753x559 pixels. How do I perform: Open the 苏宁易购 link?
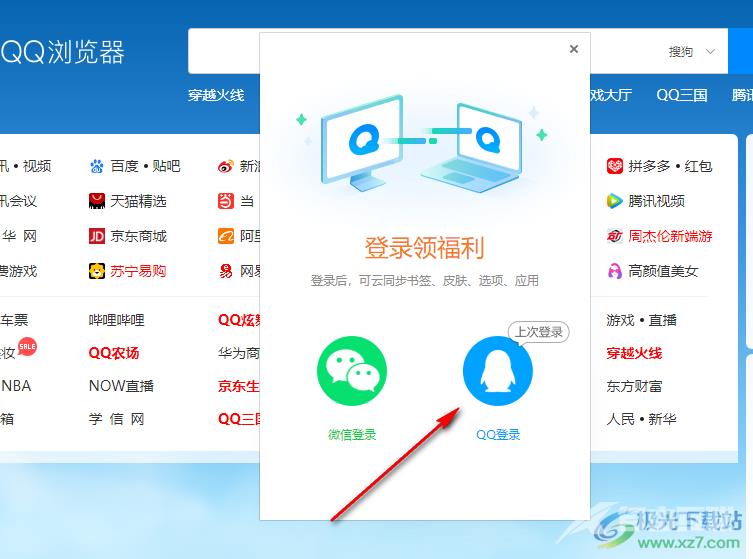click(x=138, y=271)
